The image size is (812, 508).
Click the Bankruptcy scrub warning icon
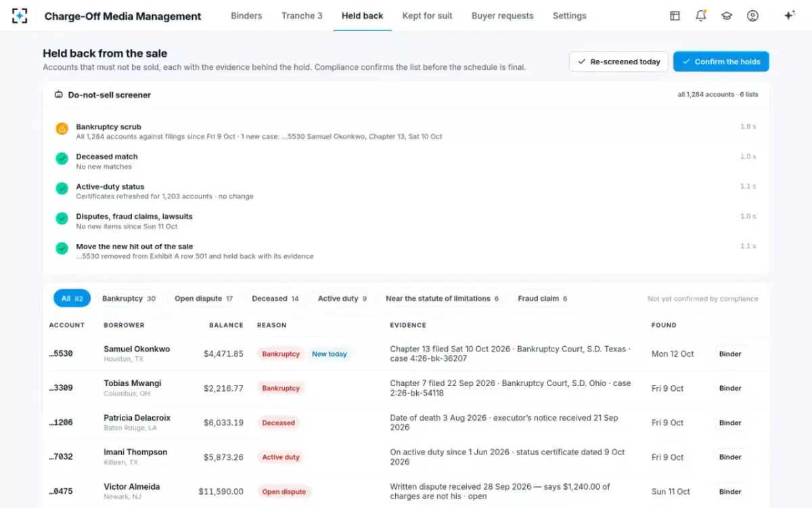(x=62, y=129)
